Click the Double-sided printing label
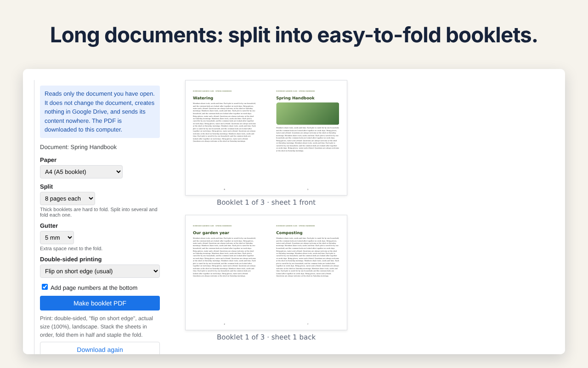Image resolution: width=588 pixels, height=368 pixels. pos(71,259)
